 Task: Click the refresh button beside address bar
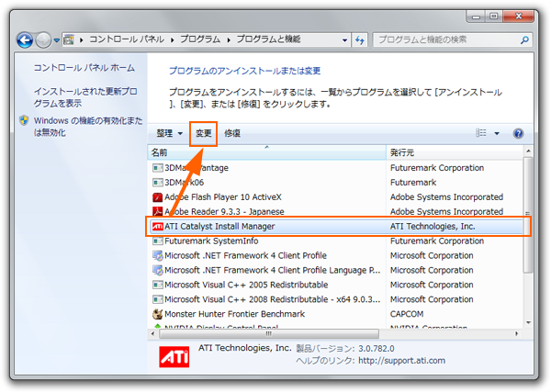pyautogui.click(x=359, y=40)
